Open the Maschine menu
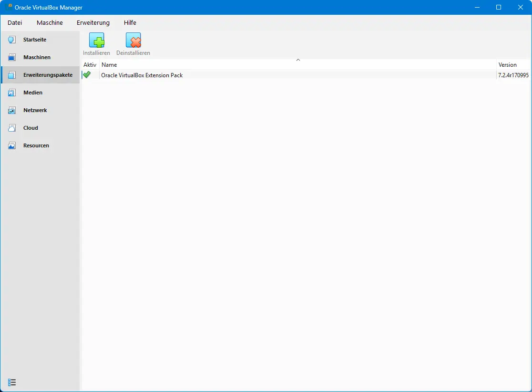 [x=50, y=22]
